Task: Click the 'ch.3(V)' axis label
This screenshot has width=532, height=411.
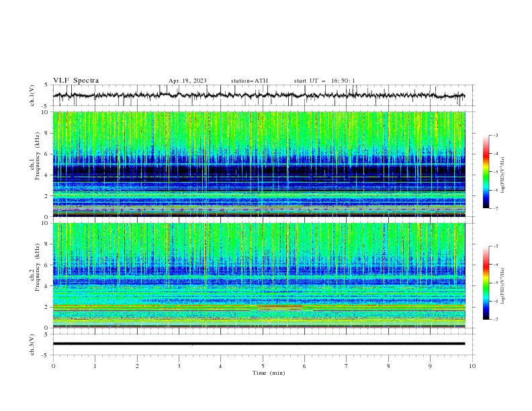Action: 32,345
